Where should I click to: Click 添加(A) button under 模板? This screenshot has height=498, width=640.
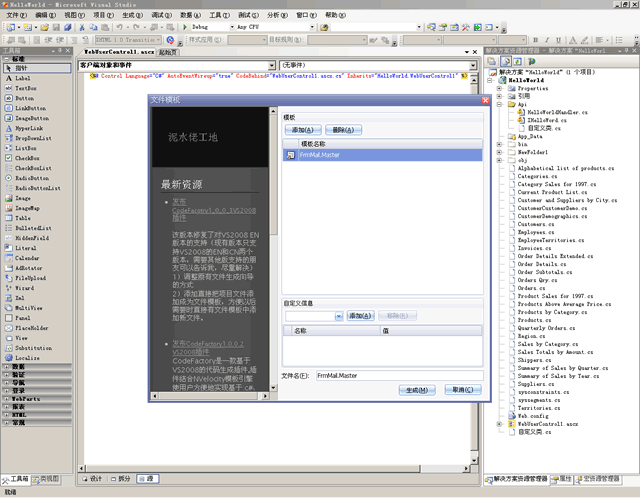click(303, 130)
